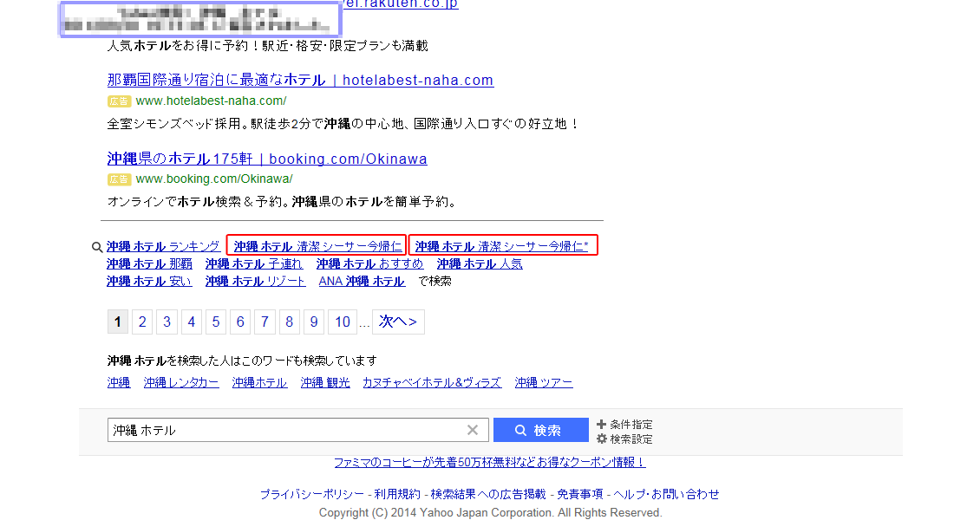The height and width of the screenshot is (520, 980).
Task: Open related word 沖縄
Action: (119, 383)
